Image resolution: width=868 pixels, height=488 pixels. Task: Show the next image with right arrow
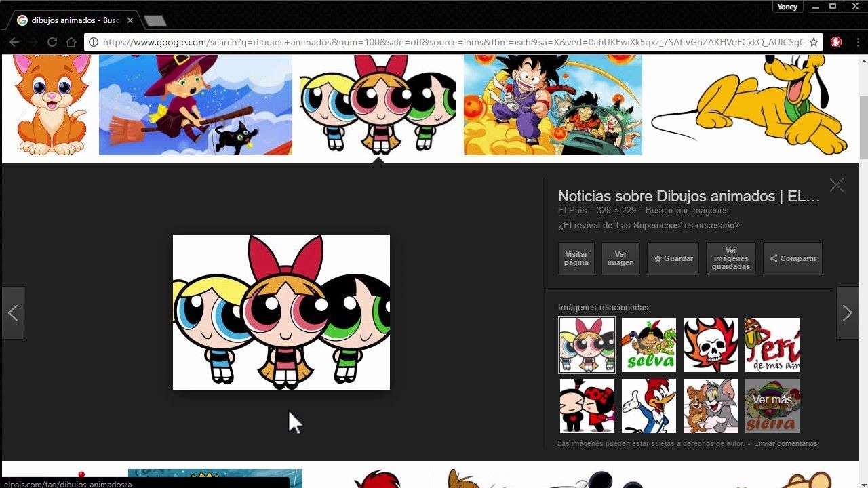pos(847,312)
